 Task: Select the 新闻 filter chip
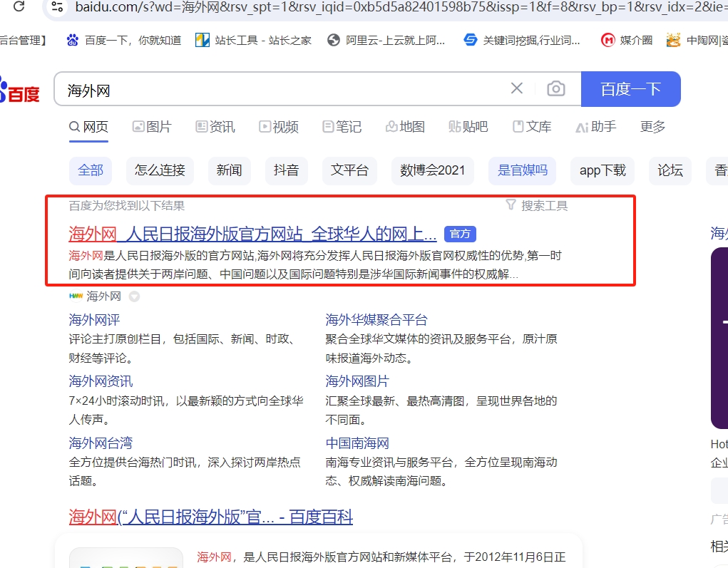(229, 170)
